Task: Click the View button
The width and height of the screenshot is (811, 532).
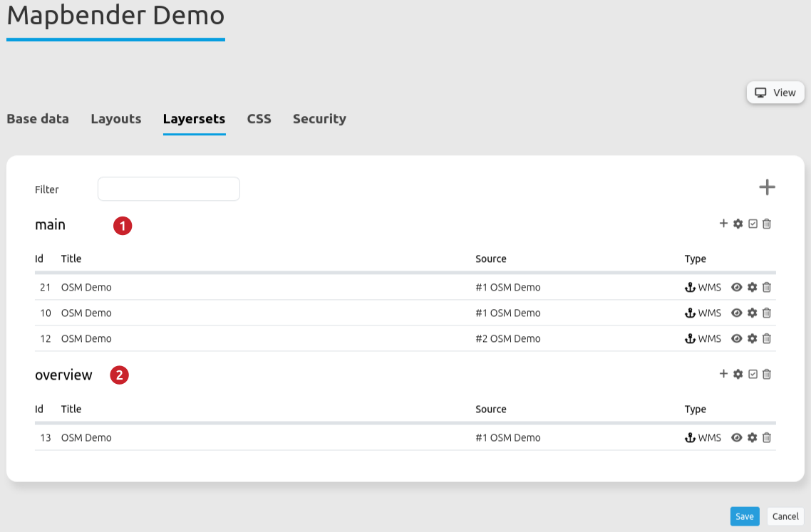Action: point(775,93)
